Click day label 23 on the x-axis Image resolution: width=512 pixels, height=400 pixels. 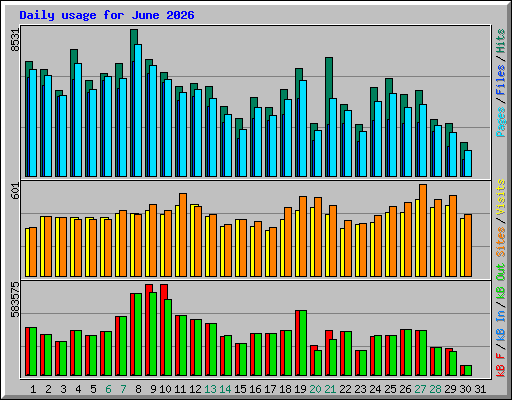pos(360,389)
